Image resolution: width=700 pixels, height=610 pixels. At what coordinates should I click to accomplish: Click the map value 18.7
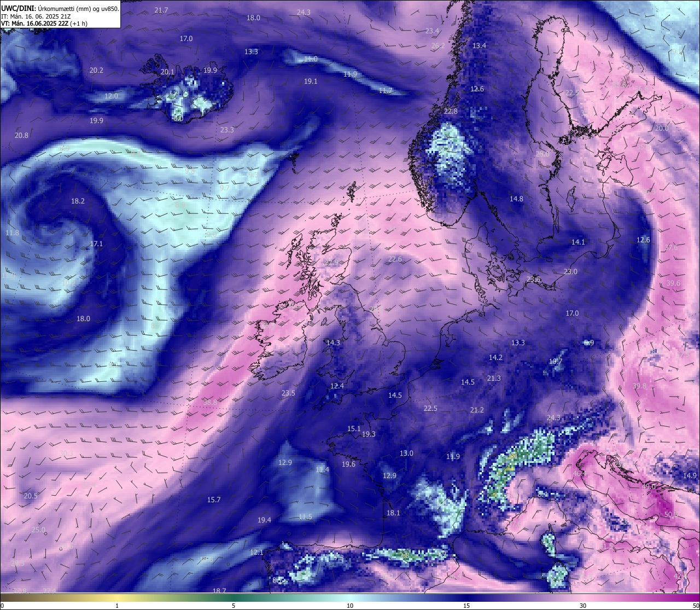click(x=219, y=590)
